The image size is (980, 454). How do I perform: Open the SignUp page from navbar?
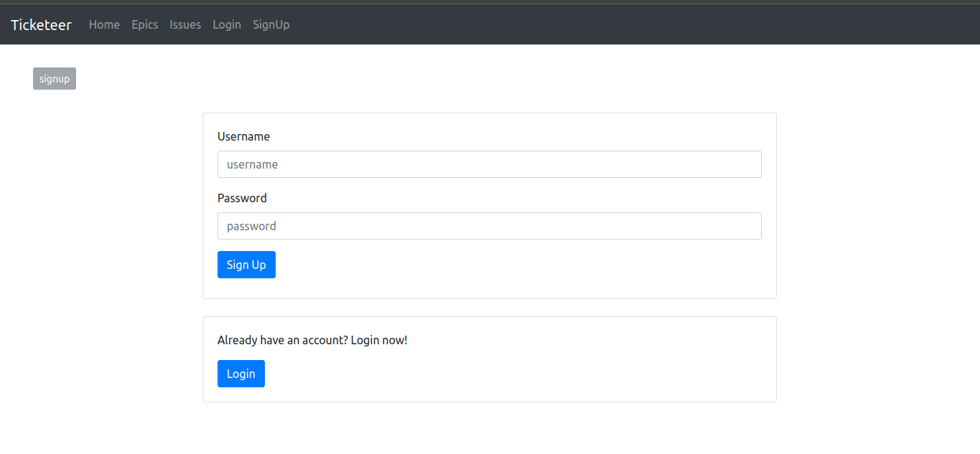pos(271,24)
